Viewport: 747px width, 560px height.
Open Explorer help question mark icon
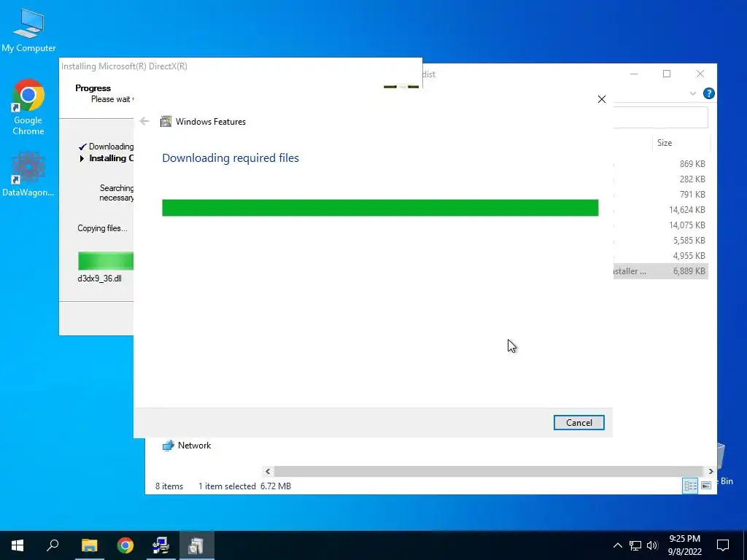(708, 93)
